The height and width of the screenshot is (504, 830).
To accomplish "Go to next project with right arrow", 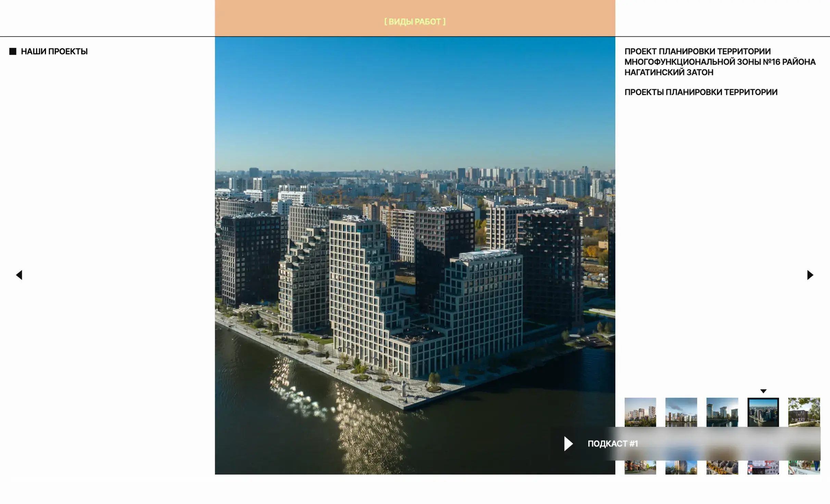I will (x=810, y=275).
